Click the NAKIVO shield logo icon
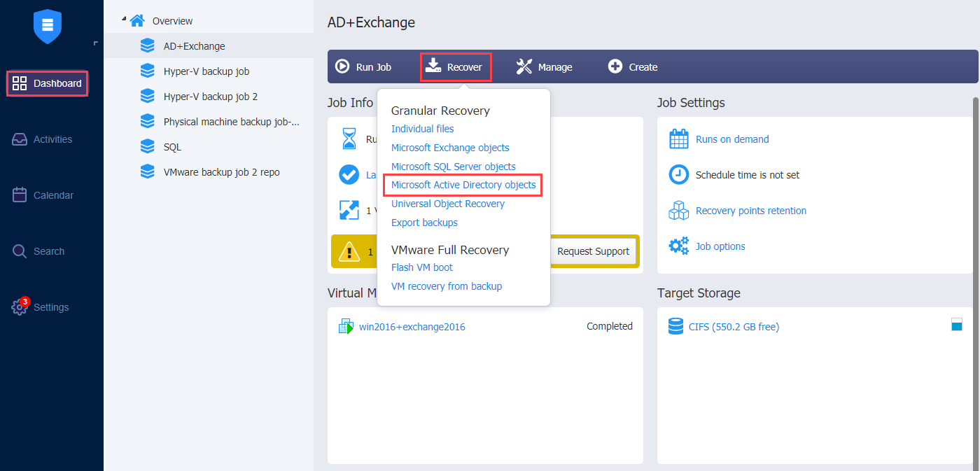The image size is (980, 471). coord(48,27)
